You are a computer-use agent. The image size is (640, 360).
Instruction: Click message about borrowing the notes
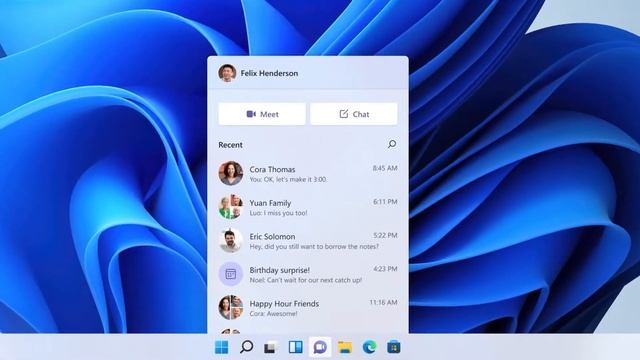(314, 247)
